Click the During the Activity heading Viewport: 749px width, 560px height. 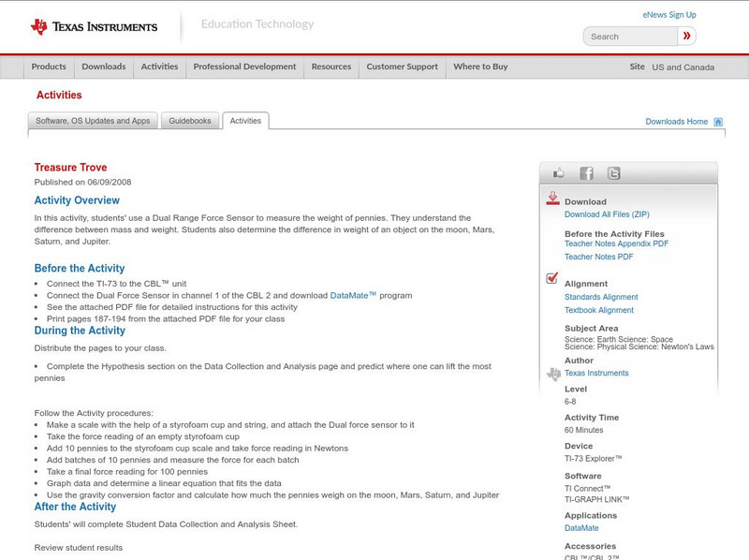click(80, 331)
